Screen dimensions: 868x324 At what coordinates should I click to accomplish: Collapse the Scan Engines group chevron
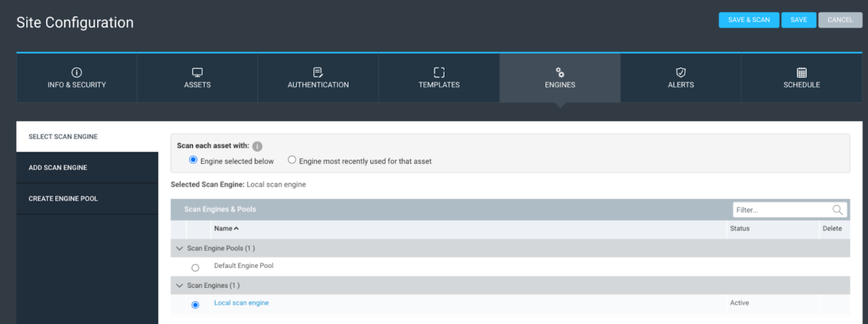(180, 286)
